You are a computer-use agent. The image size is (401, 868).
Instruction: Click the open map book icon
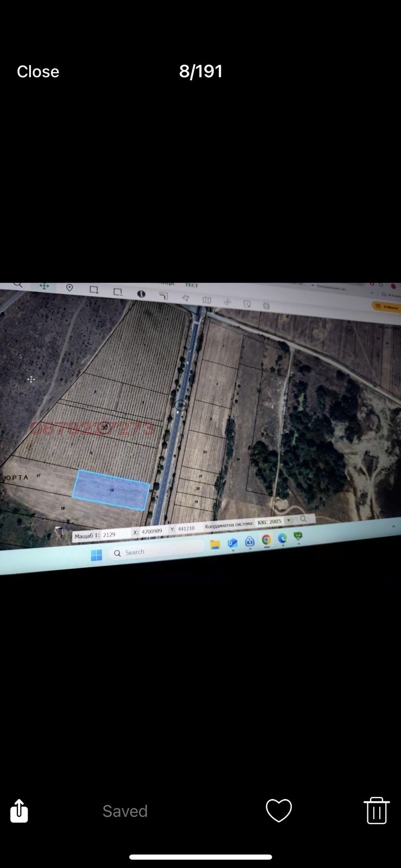[x=207, y=299]
